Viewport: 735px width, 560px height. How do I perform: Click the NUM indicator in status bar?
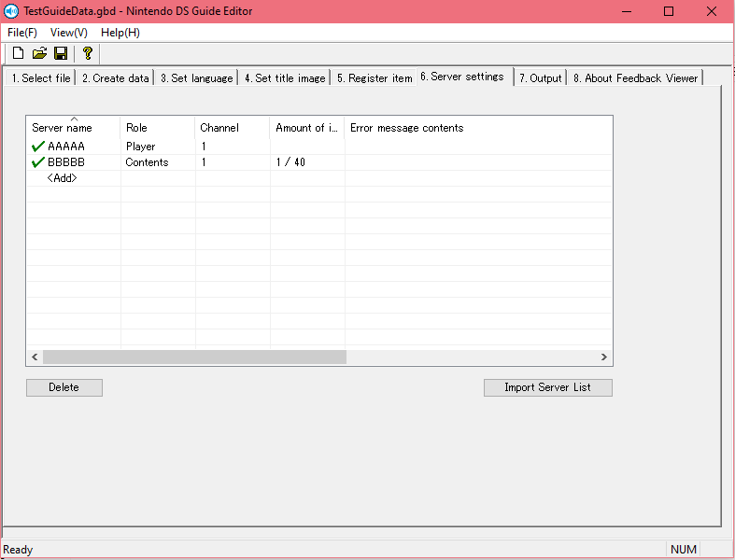[x=684, y=550]
